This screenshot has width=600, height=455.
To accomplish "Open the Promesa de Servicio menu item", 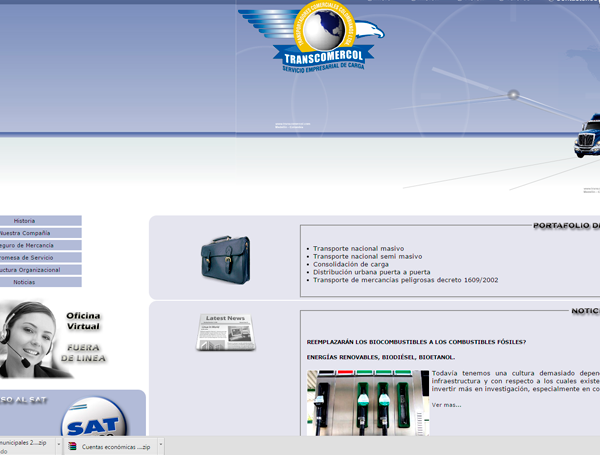I will [x=41, y=258].
